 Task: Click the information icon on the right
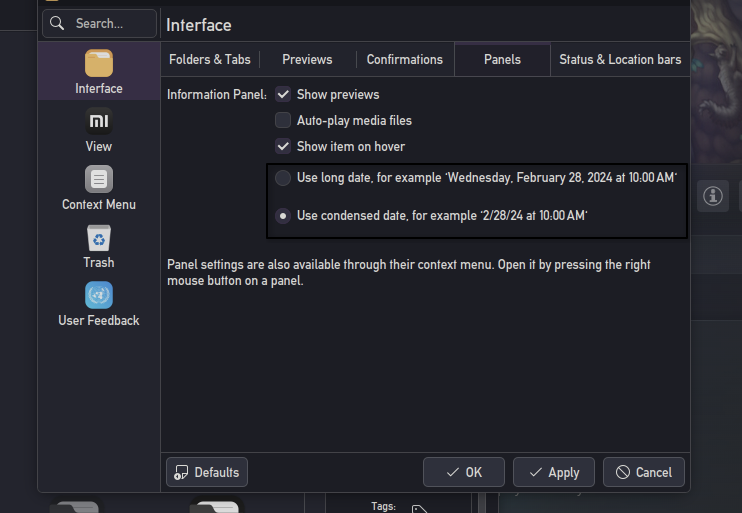point(712,196)
